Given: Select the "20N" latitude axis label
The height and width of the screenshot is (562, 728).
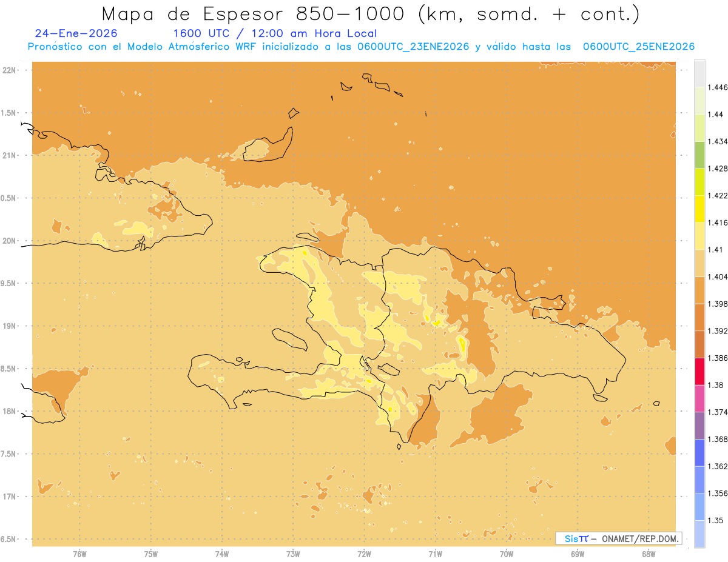Looking at the screenshot, I should 10,241.
